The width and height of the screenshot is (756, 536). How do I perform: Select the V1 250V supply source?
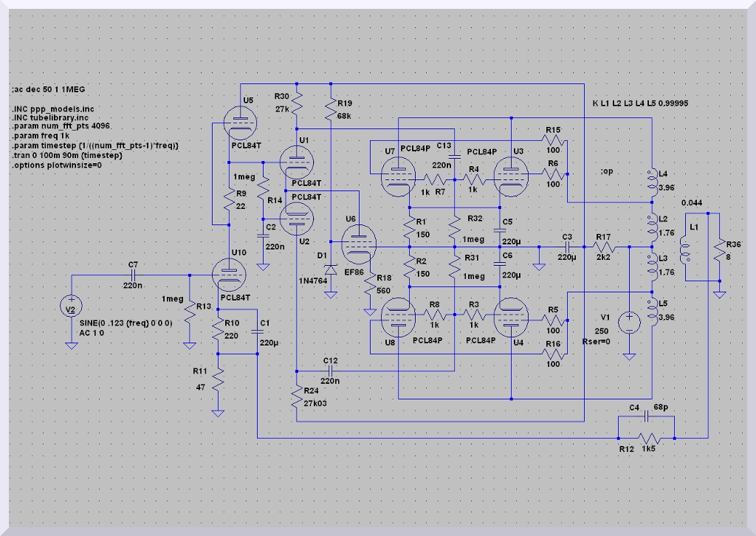point(629,322)
